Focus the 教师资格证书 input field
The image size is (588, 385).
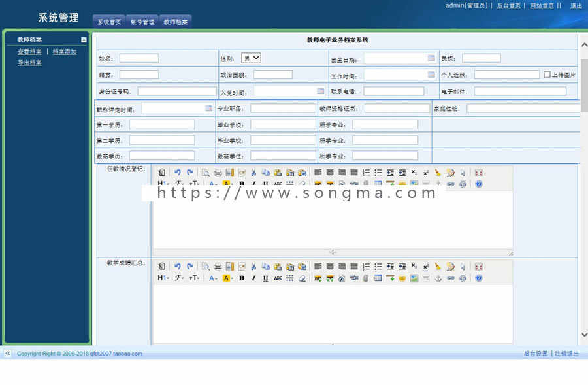click(x=397, y=109)
